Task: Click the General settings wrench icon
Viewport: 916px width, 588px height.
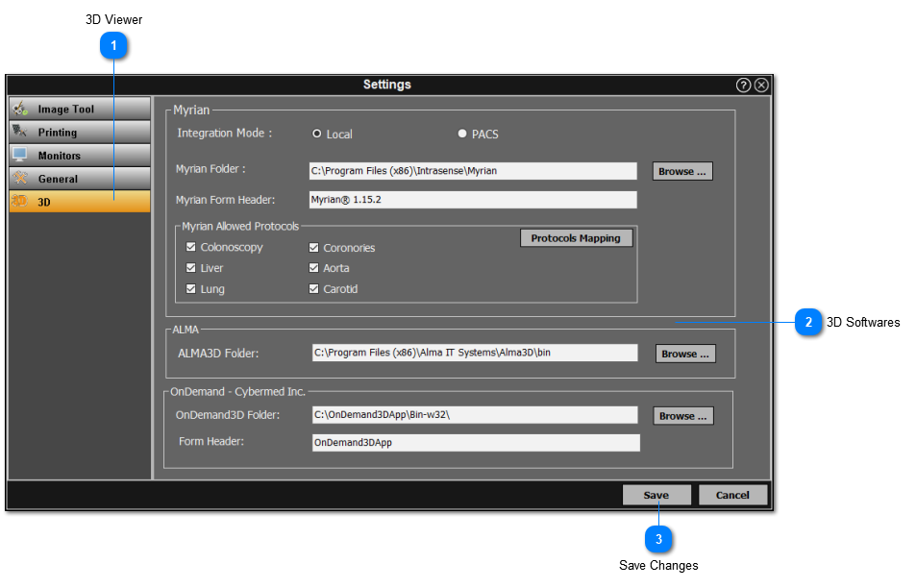Action: coord(21,178)
